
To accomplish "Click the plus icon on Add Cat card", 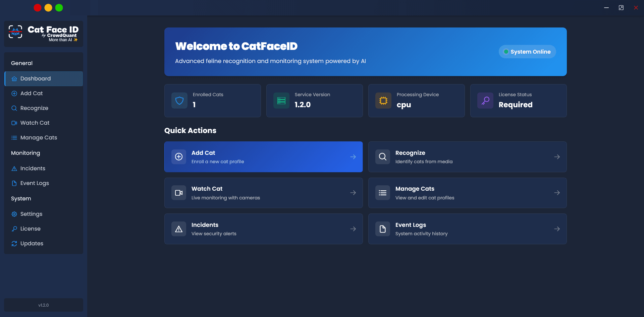I will point(179,157).
